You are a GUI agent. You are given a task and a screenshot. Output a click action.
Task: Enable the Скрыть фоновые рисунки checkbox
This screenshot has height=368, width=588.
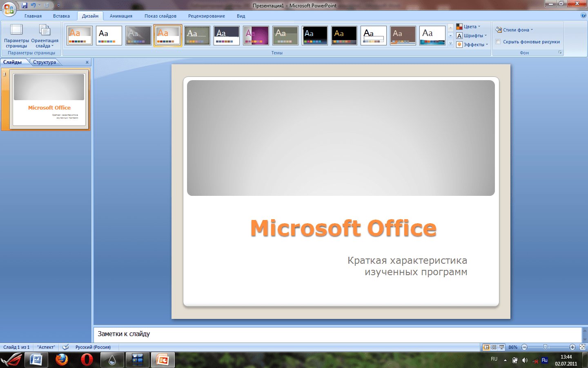[498, 42]
